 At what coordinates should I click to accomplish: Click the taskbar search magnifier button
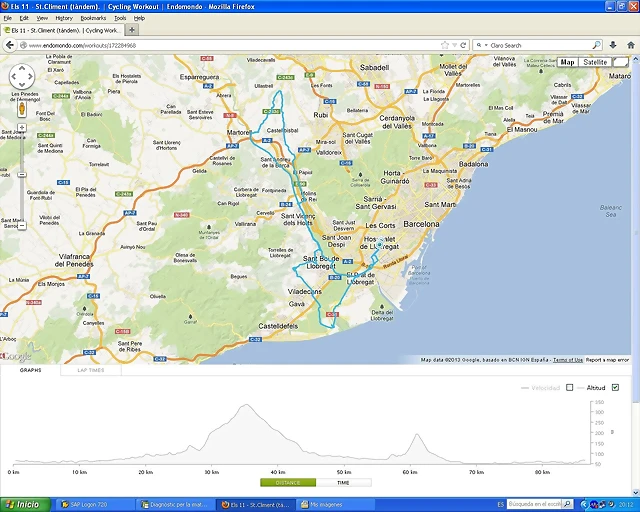(567, 504)
